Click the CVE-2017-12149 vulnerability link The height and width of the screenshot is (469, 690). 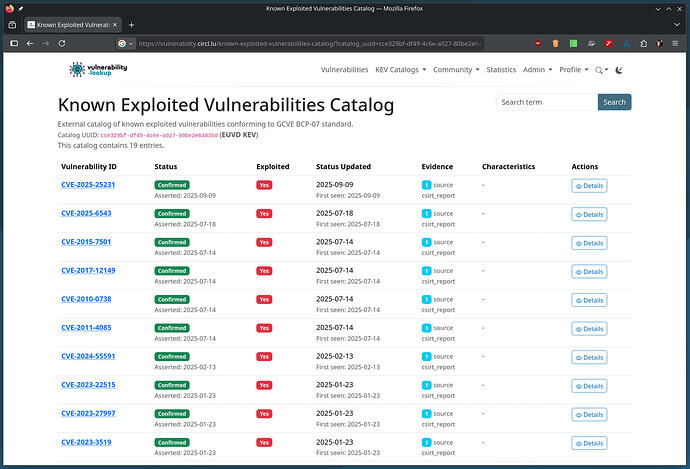coord(88,270)
